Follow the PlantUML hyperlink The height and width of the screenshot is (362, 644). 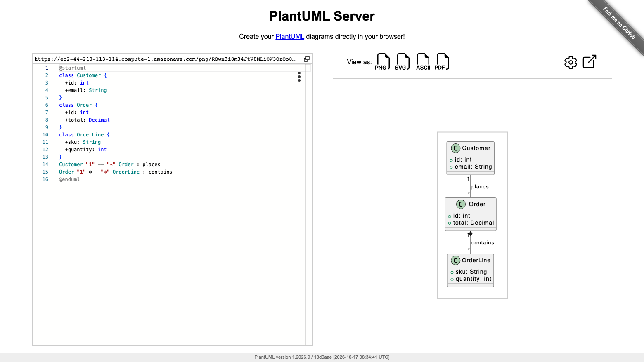[x=290, y=36]
